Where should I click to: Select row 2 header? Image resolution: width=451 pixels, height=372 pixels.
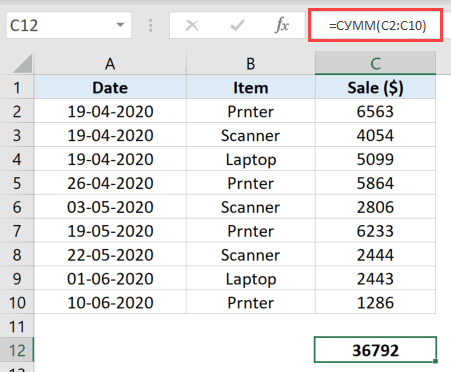pyautogui.click(x=17, y=111)
